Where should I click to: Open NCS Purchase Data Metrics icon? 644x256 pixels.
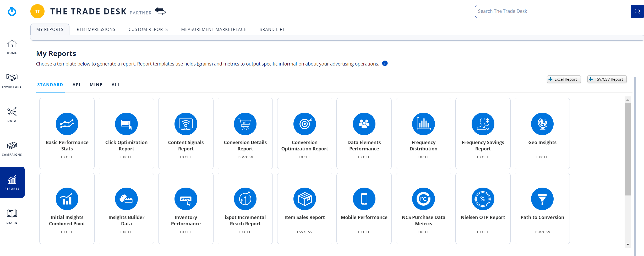click(x=423, y=199)
